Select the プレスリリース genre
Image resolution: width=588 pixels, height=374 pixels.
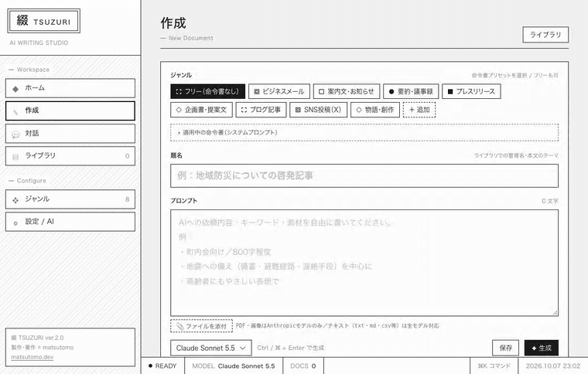click(x=471, y=91)
